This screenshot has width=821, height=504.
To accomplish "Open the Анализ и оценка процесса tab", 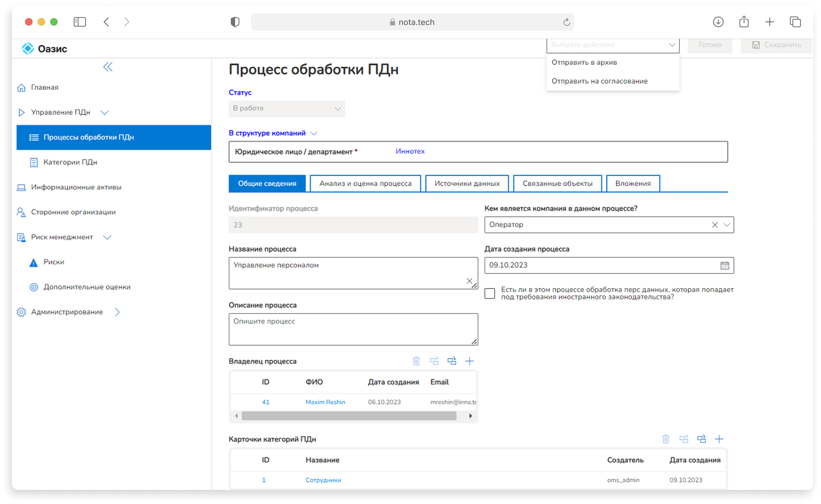I will click(x=365, y=184).
